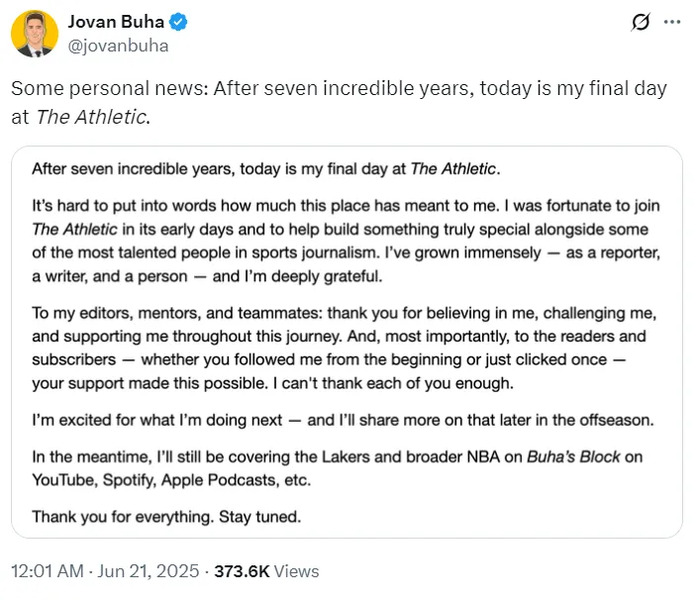Open the Jovan Buha display name
Screen dimensions: 700x600
coord(116,22)
